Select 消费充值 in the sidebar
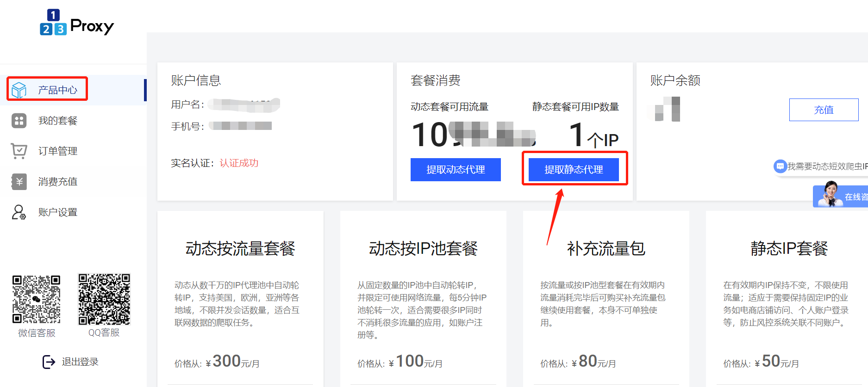 tap(57, 182)
